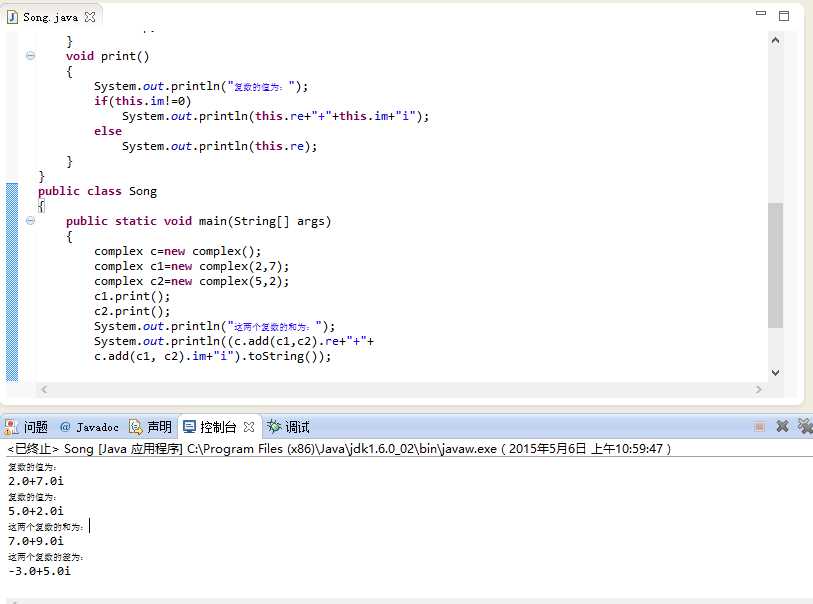This screenshot has width=813, height=604.
Task: Select the 控制台 (Console) tab
Action: (211, 427)
